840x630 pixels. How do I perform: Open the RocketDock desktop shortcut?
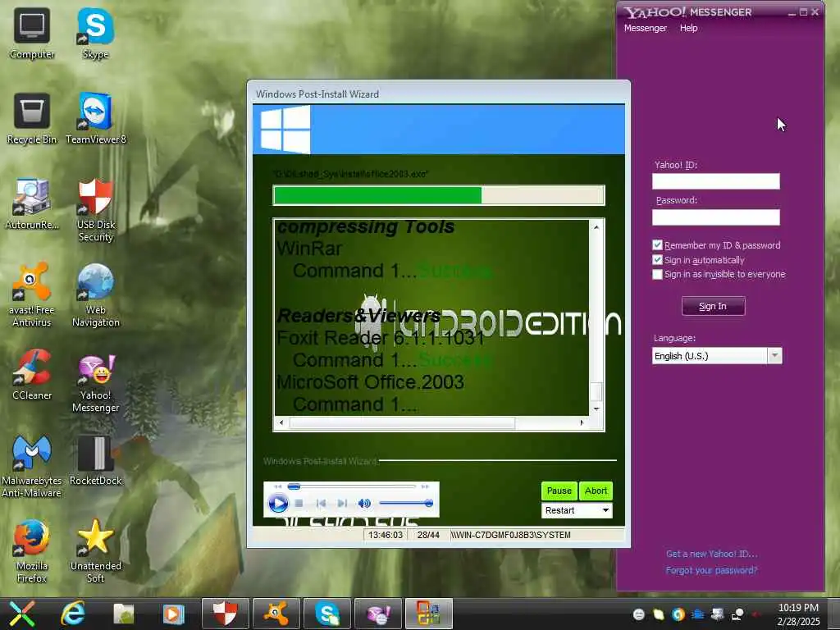95,459
